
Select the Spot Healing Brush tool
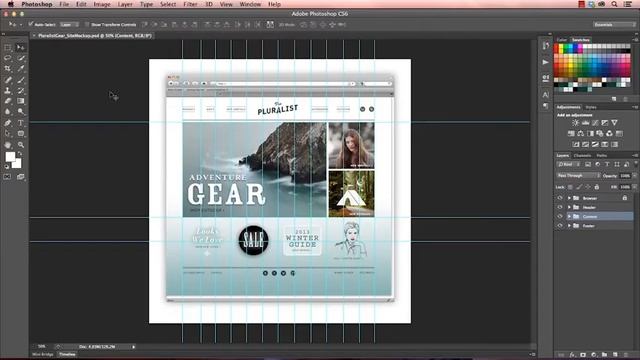tap(8, 80)
